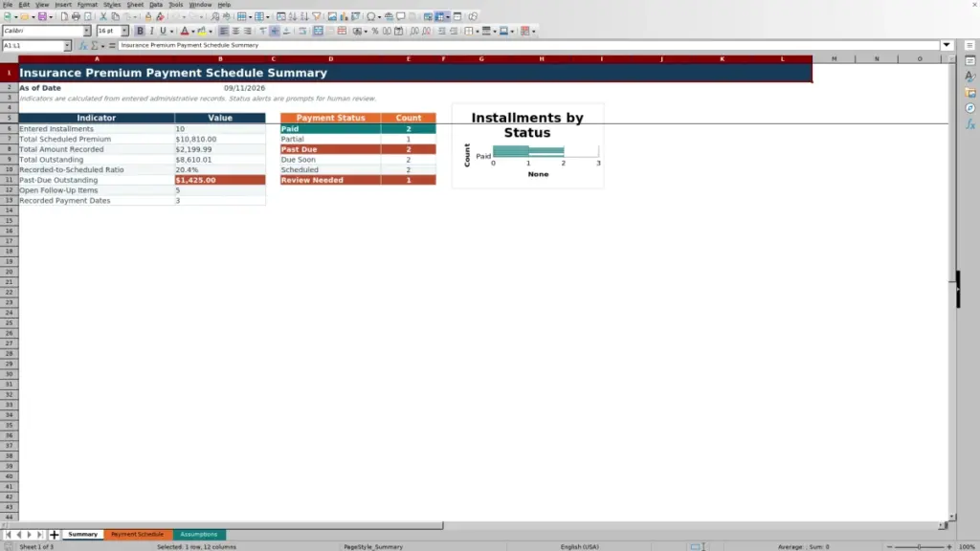Insert an image via toolbar icon
Image resolution: width=980 pixels, height=551 pixels.
332,16
